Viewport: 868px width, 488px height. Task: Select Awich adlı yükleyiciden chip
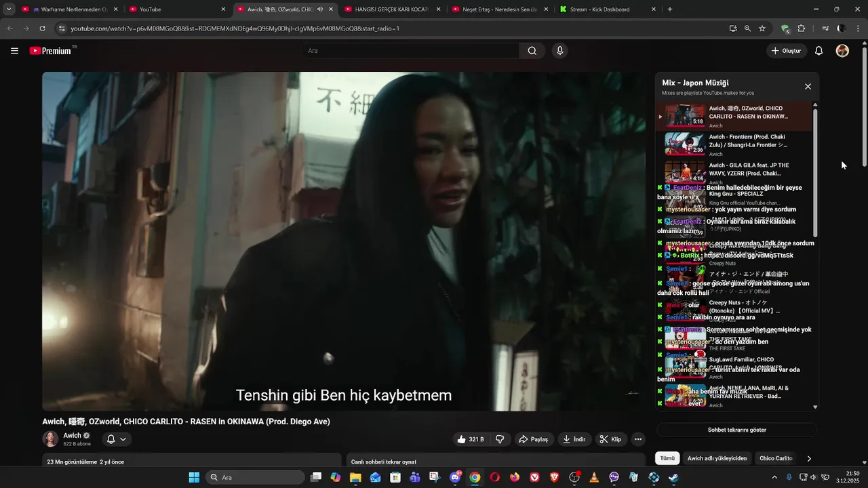pos(717,459)
